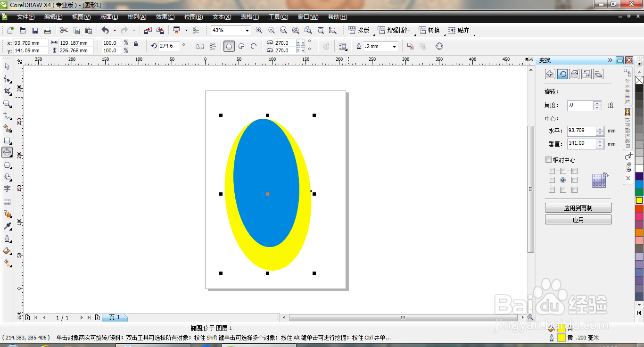Image resolution: width=644 pixels, height=347 pixels.
Task: Select the Table tool
Action: (7, 202)
